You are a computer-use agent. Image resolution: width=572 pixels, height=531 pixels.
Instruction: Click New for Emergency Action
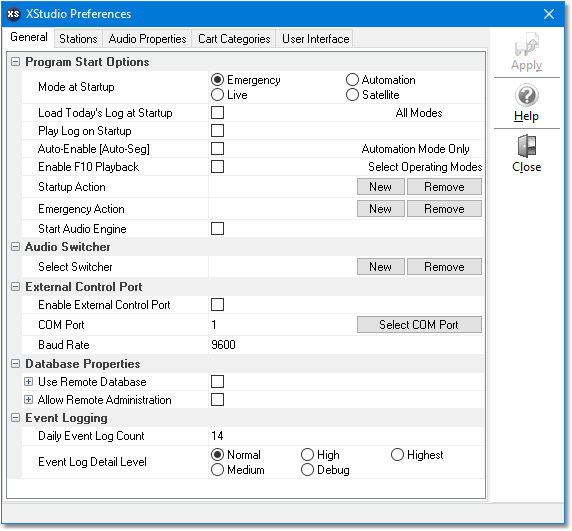coord(380,209)
